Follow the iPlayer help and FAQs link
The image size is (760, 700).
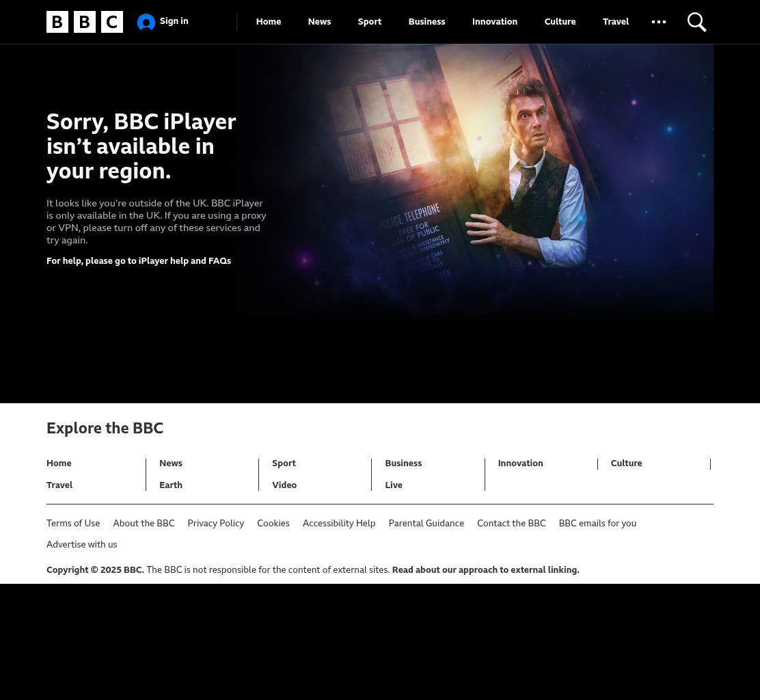pyautogui.click(x=185, y=261)
